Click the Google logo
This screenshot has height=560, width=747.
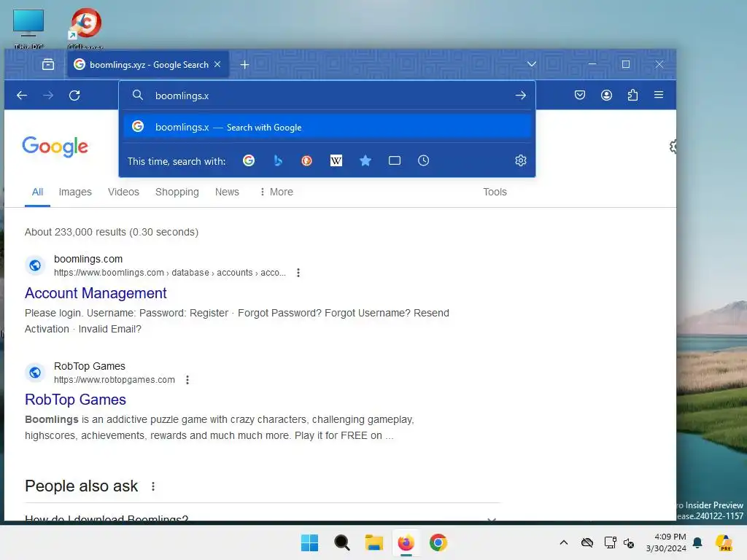tap(55, 147)
